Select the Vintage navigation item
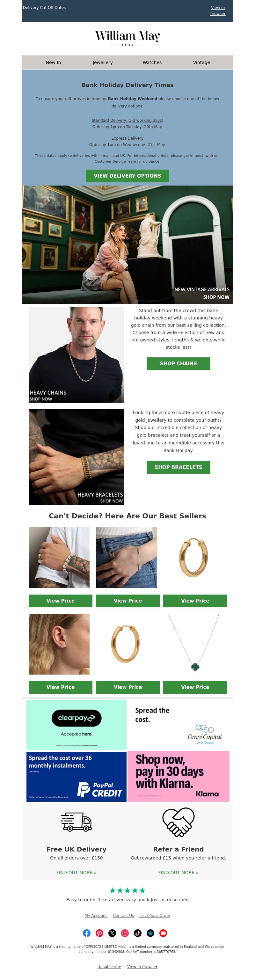This screenshot has width=255, height=980. (202, 62)
